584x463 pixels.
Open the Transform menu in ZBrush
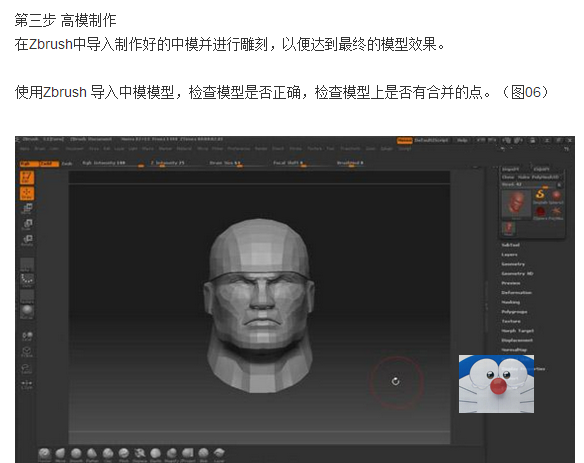tap(350, 149)
